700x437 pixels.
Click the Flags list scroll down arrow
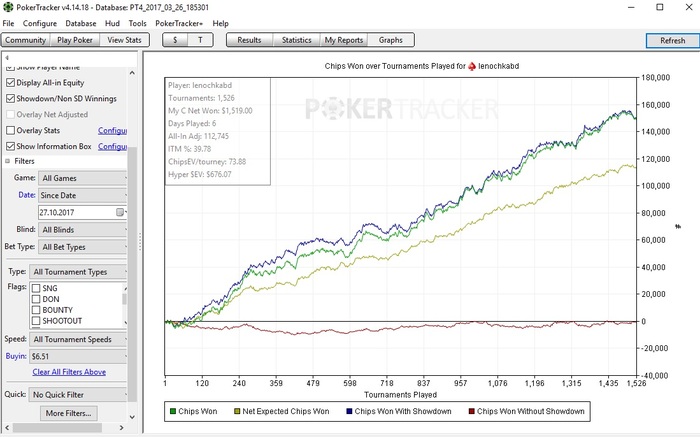tap(125, 322)
